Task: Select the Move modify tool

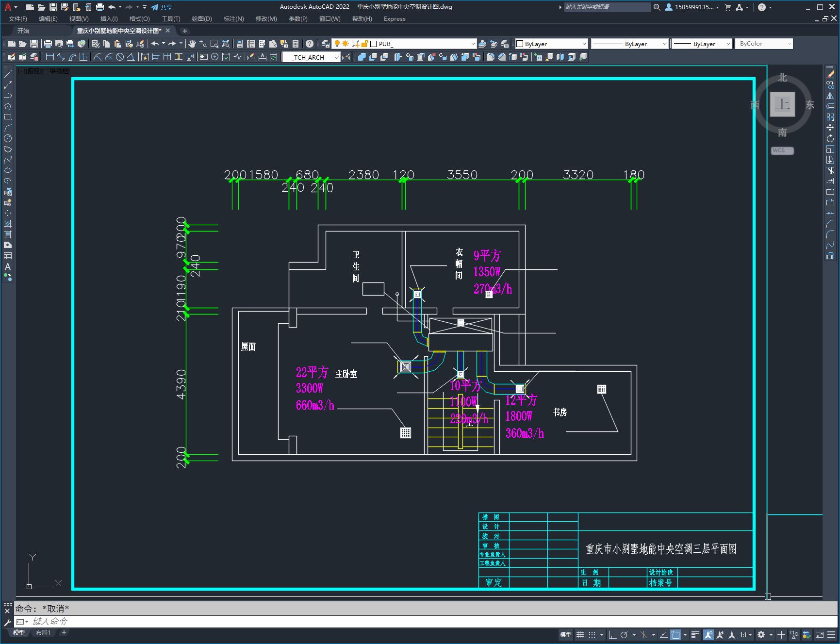Action: pos(830,128)
